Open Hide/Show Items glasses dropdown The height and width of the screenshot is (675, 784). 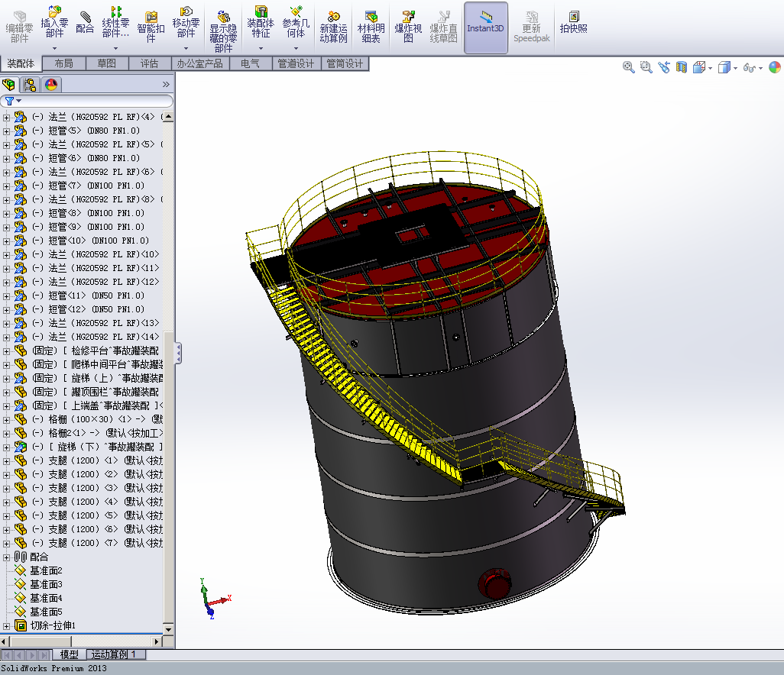click(x=753, y=67)
